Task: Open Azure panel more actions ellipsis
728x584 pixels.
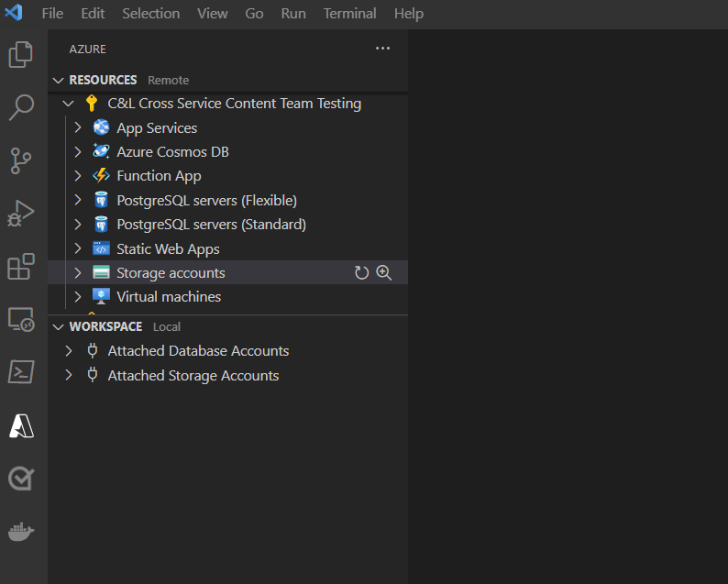Action: pos(382,49)
